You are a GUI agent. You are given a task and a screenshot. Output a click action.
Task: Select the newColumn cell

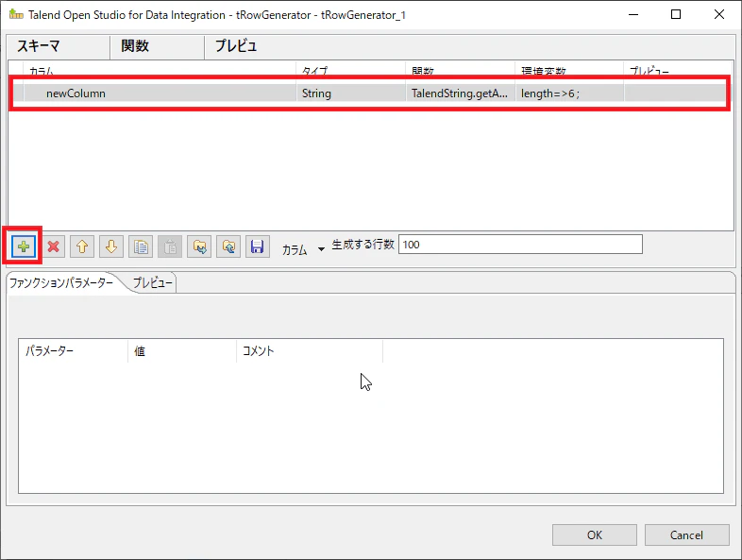[x=160, y=93]
